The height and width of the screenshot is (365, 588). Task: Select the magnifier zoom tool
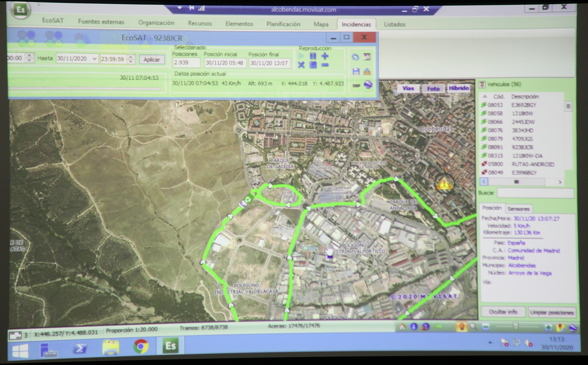(x=473, y=327)
